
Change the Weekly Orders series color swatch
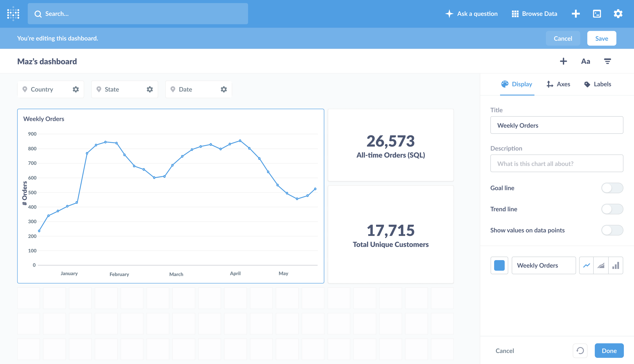(499, 265)
